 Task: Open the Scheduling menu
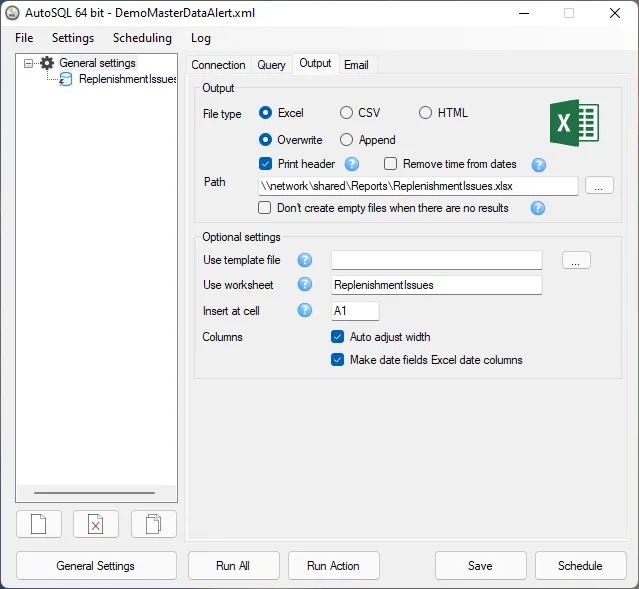coord(142,38)
